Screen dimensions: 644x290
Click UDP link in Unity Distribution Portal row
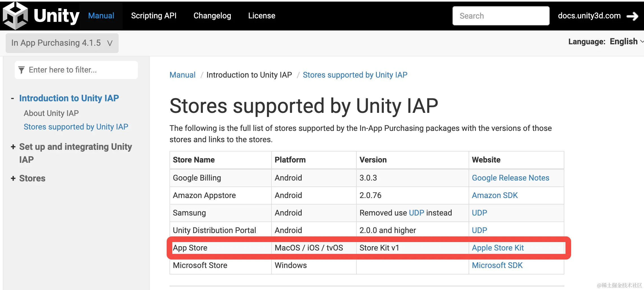click(x=479, y=230)
